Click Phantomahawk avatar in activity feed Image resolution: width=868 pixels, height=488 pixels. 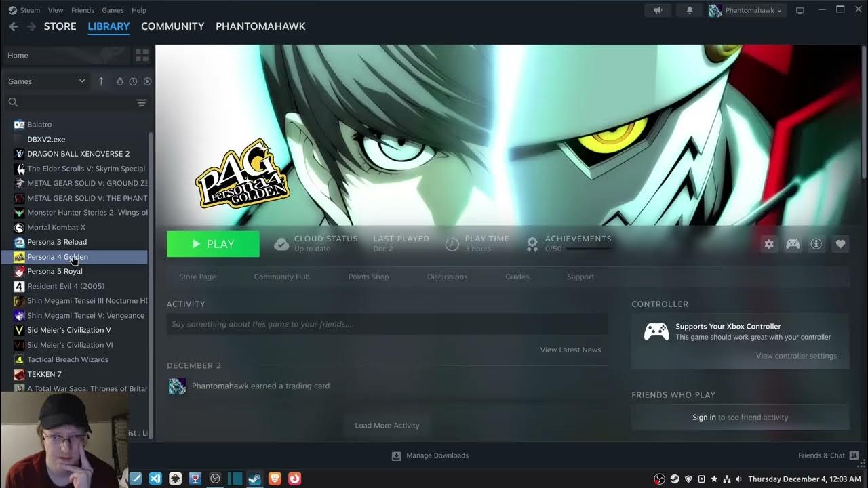pyautogui.click(x=177, y=386)
